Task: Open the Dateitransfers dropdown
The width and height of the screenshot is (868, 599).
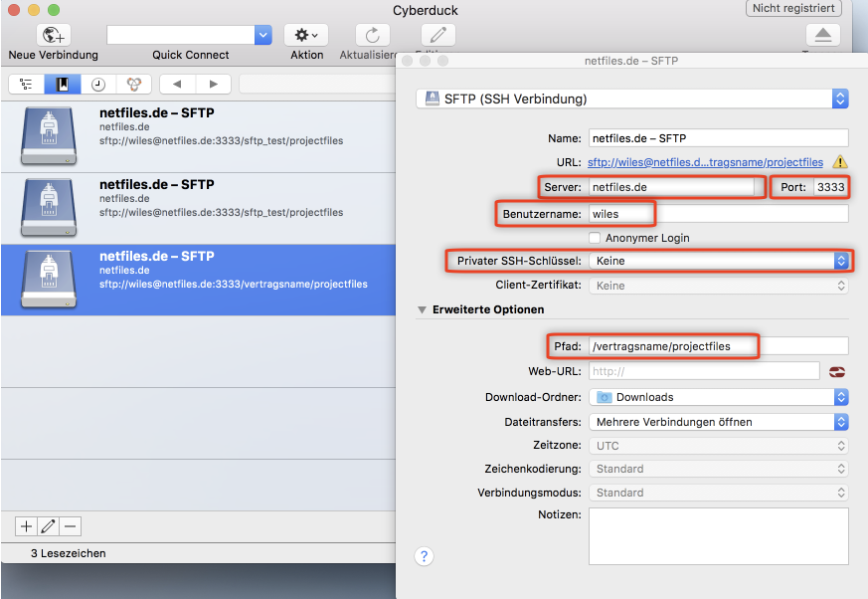Action: coord(719,422)
